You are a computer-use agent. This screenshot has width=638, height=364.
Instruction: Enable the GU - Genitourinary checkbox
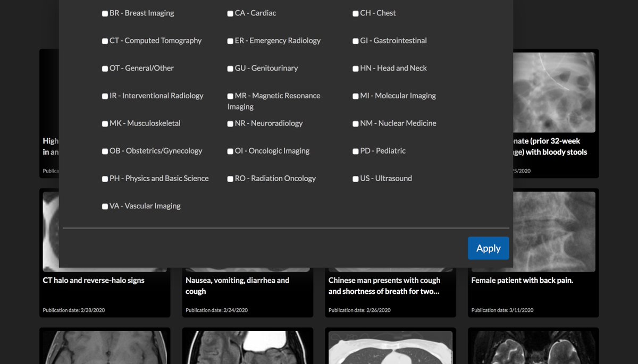point(230,69)
